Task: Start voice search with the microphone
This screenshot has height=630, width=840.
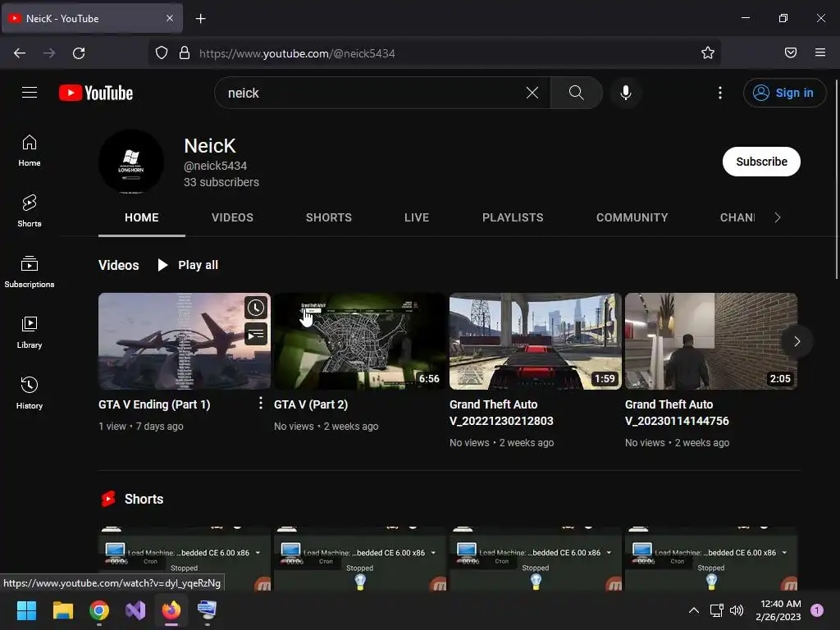Action: pos(625,93)
